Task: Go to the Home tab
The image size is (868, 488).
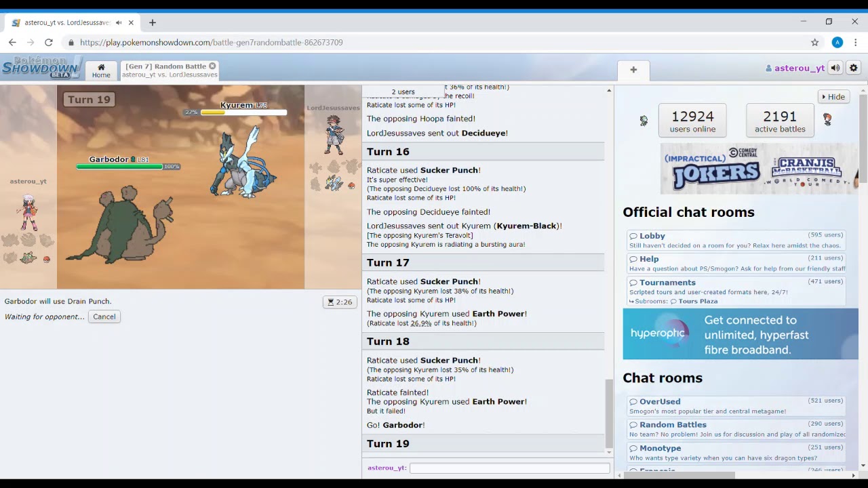Action: [x=101, y=70]
